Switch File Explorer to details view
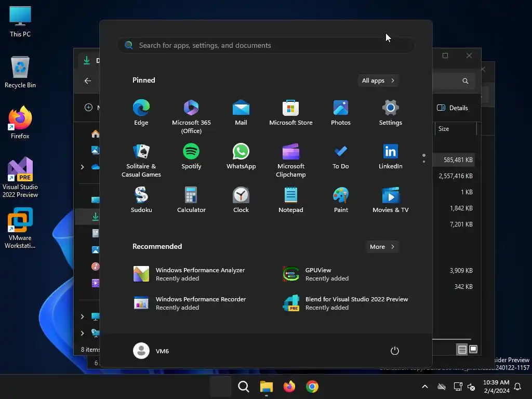 click(x=462, y=350)
